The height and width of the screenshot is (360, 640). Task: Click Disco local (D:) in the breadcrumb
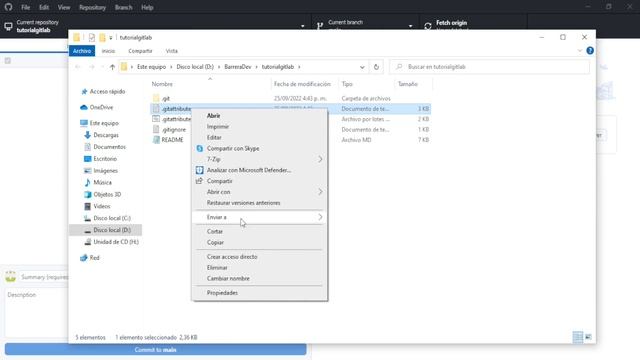pyautogui.click(x=195, y=67)
